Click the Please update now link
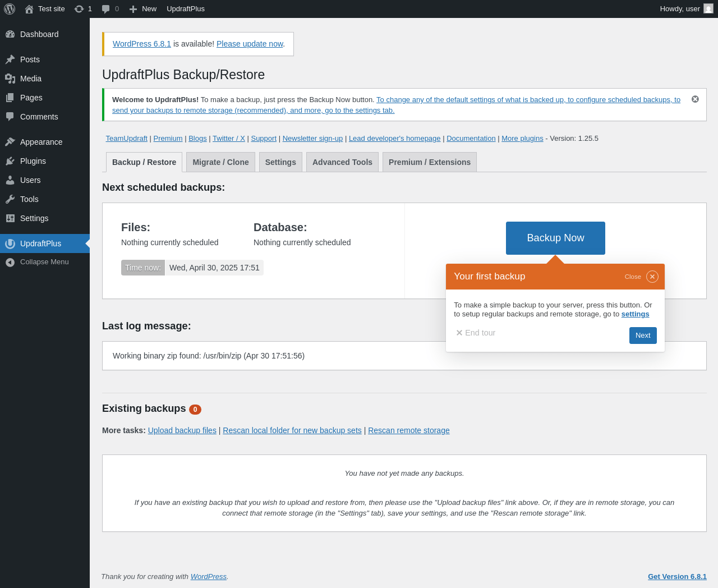 [x=250, y=44]
